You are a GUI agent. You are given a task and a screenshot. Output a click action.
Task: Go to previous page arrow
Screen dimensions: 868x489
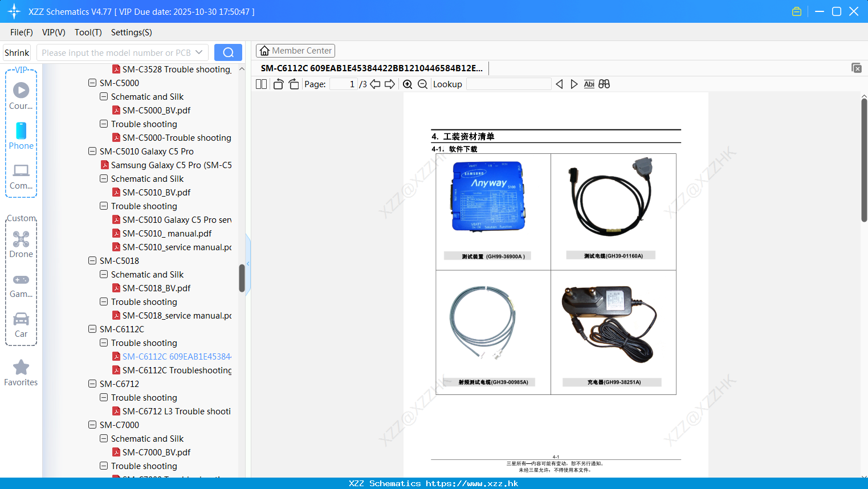[x=375, y=84]
